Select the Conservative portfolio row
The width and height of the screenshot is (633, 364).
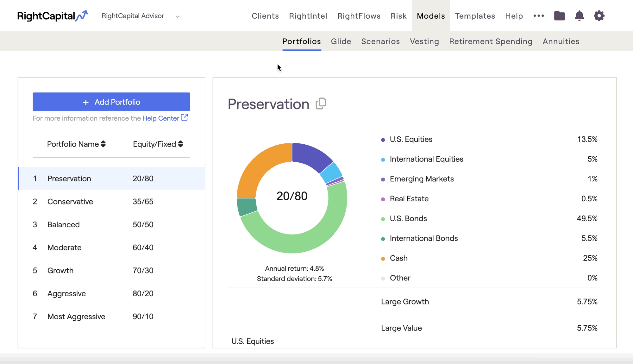(x=111, y=202)
